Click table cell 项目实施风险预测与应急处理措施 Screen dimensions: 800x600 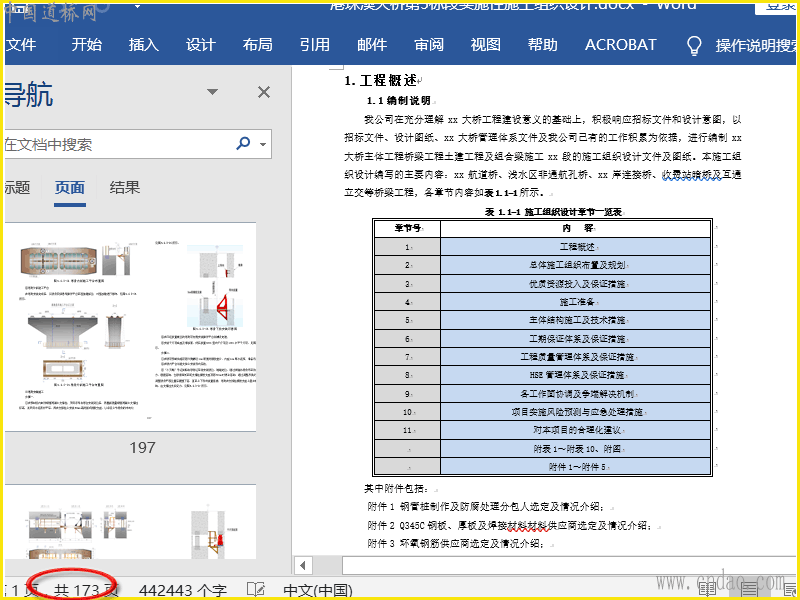click(576, 412)
